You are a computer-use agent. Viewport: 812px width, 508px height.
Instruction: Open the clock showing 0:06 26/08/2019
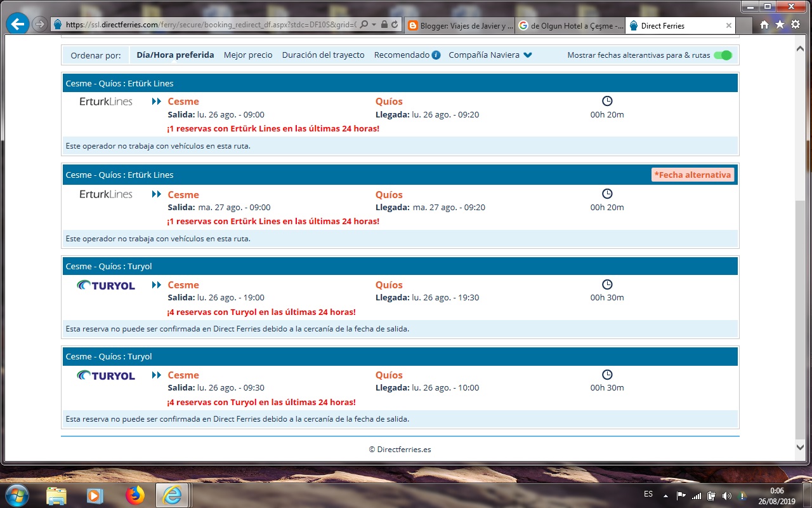pos(777,495)
